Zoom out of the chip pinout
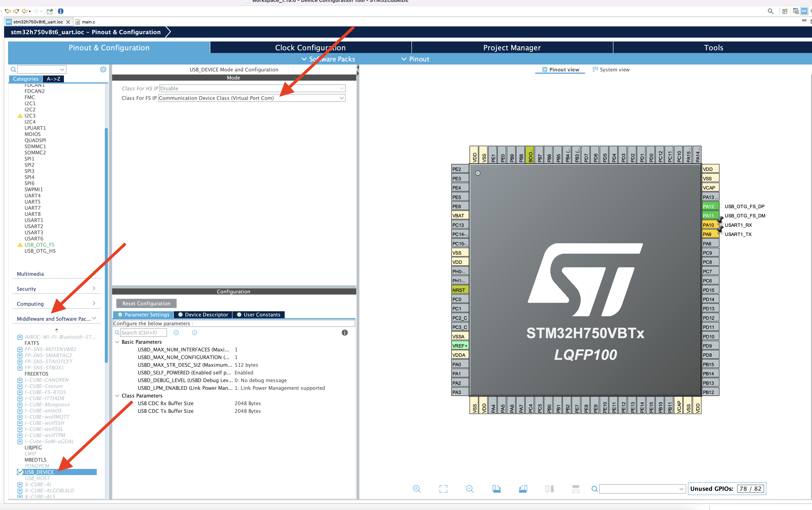This screenshot has width=812, height=510. click(x=470, y=489)
